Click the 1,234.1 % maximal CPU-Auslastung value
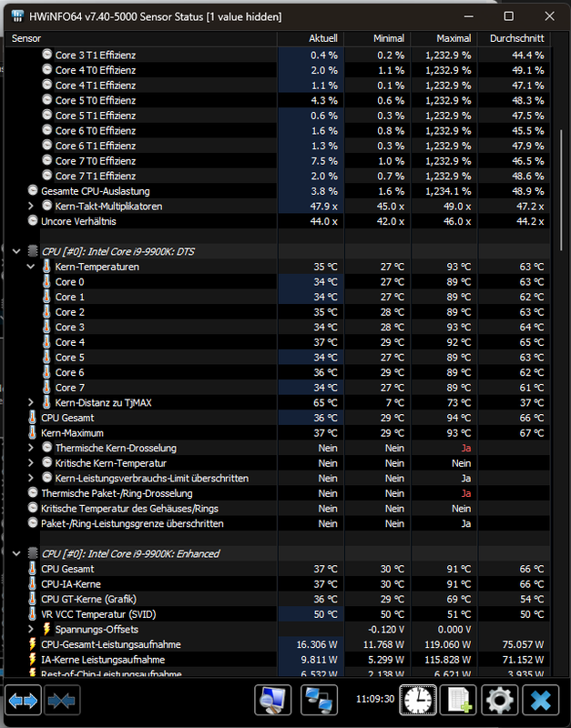Screen dimensions: 571x728 [x=448, y=191]
